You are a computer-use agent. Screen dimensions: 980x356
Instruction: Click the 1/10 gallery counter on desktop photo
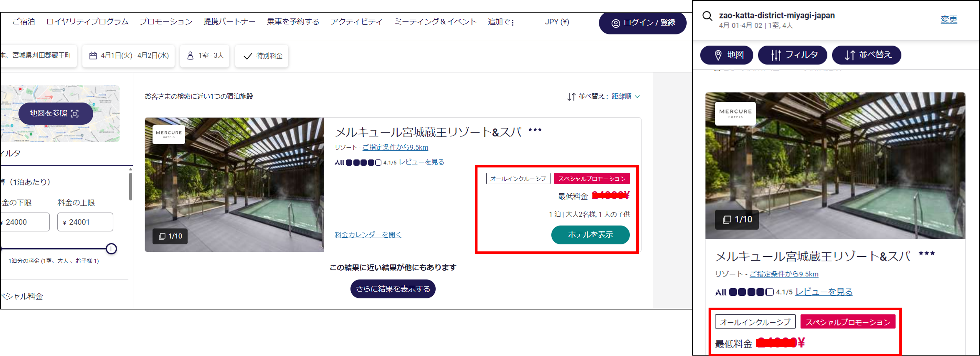point(170,236)
